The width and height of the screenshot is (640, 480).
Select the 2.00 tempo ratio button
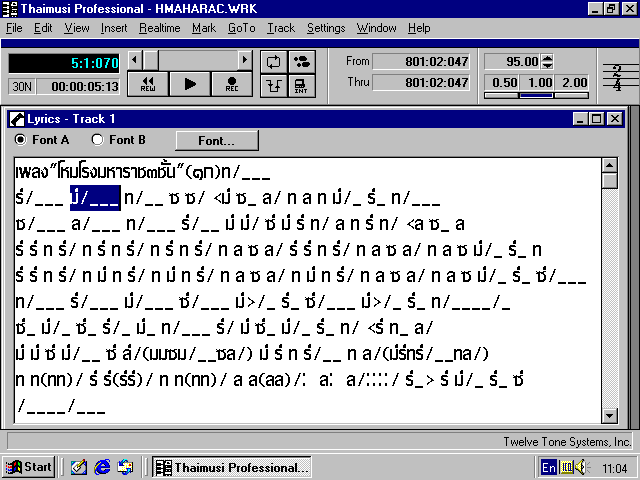click(x=571, y=83)
